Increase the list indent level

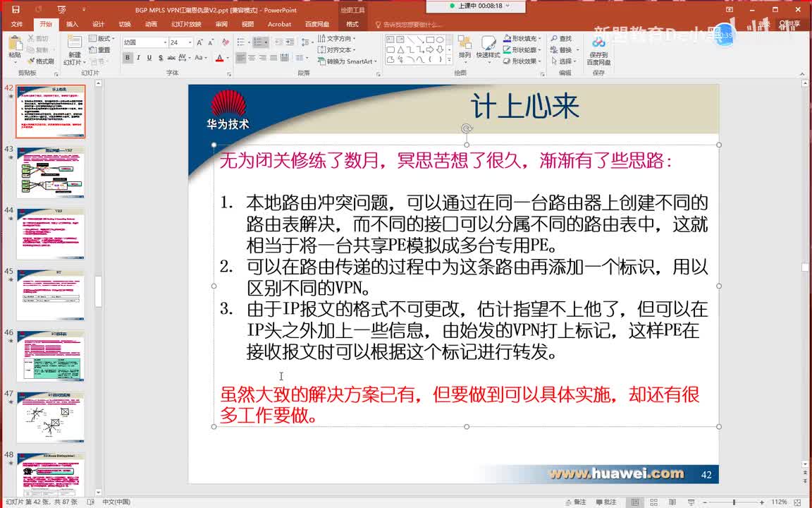(290, 42)
